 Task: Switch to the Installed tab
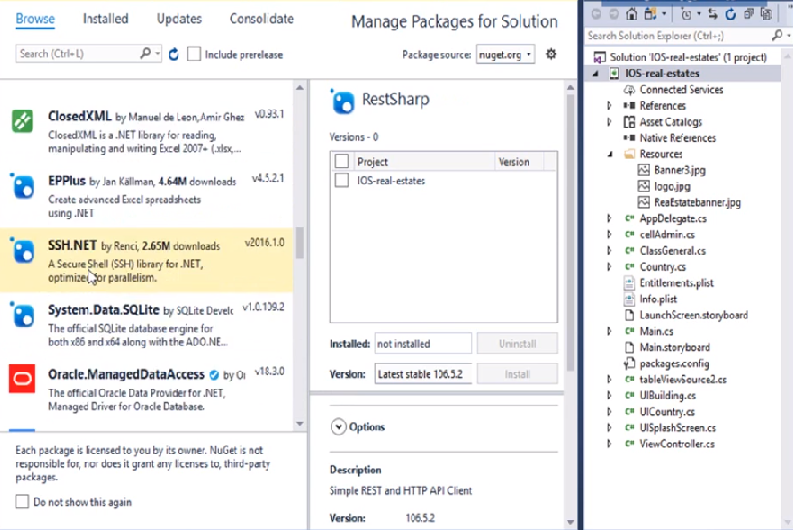(x=106, y=19)
